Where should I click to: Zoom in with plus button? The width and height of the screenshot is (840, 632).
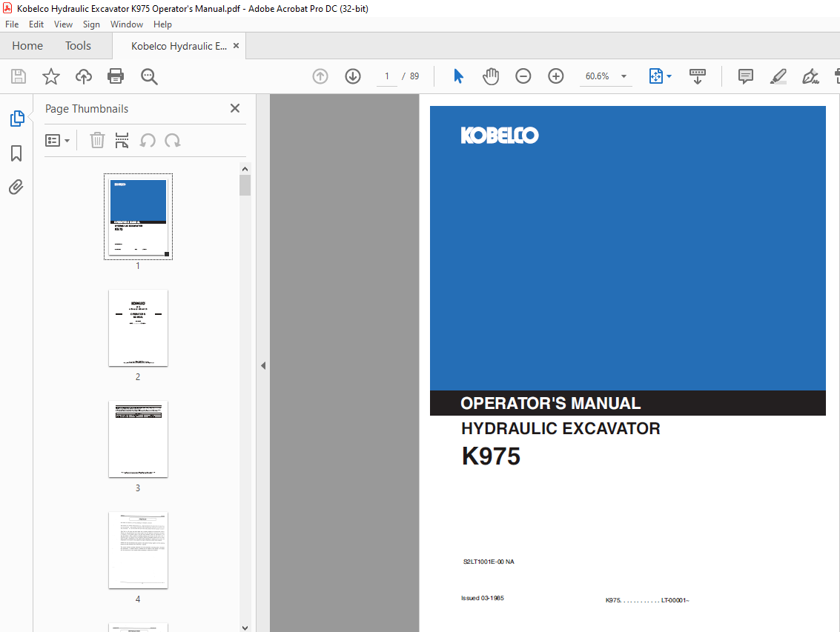(555, 76)
